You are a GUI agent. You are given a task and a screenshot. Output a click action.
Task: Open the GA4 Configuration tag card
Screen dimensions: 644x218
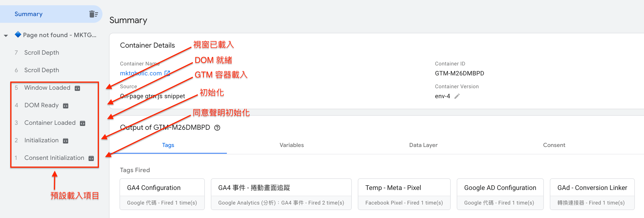click(162, 194)
